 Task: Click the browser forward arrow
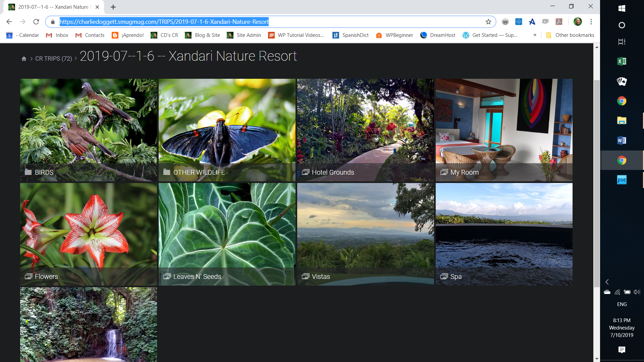pos(22,22)
